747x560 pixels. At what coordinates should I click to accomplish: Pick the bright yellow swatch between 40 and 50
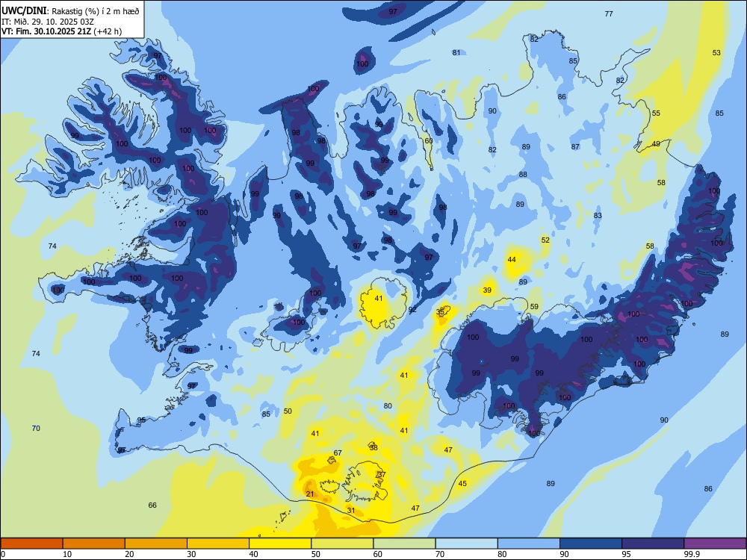point(280,544)
